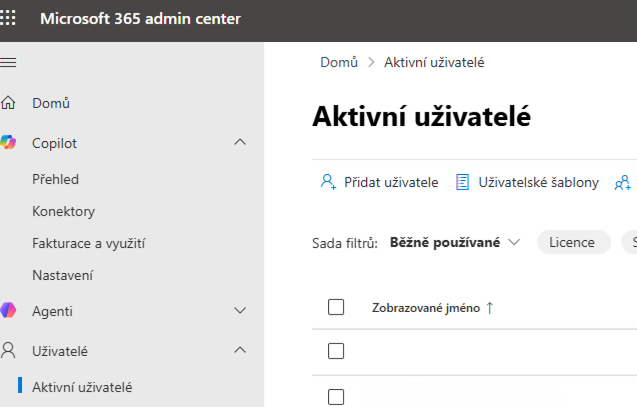Check the second user row checkbox
637x407 pixels.
(336, 397)
